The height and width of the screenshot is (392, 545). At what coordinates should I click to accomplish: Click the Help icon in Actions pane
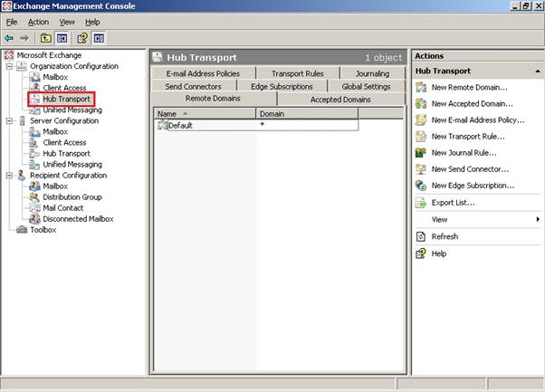421,253
